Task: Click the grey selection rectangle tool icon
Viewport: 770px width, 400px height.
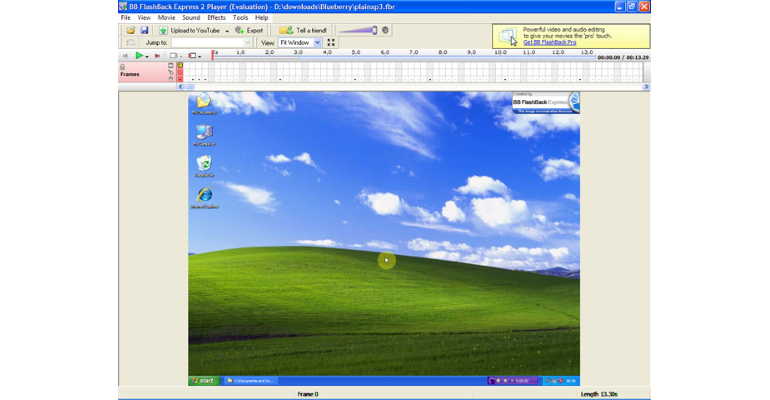Action: [173, 56]
